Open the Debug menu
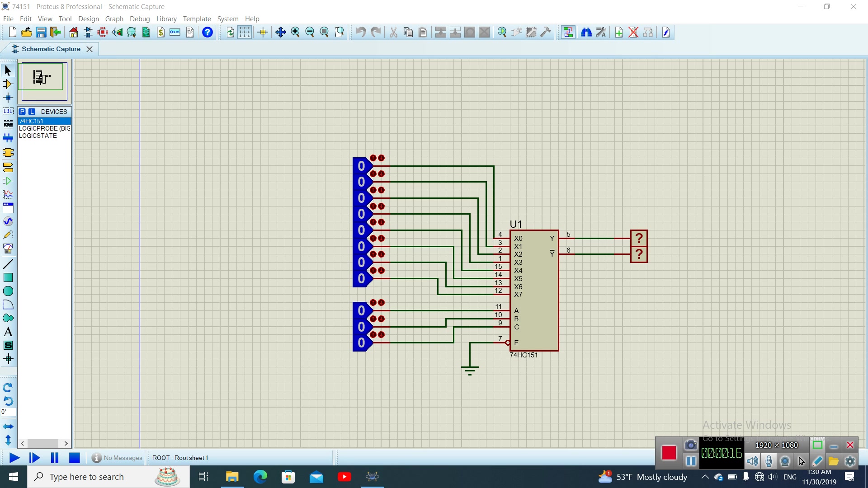Viewport: 868px width, 488px height. coord(140,19)
